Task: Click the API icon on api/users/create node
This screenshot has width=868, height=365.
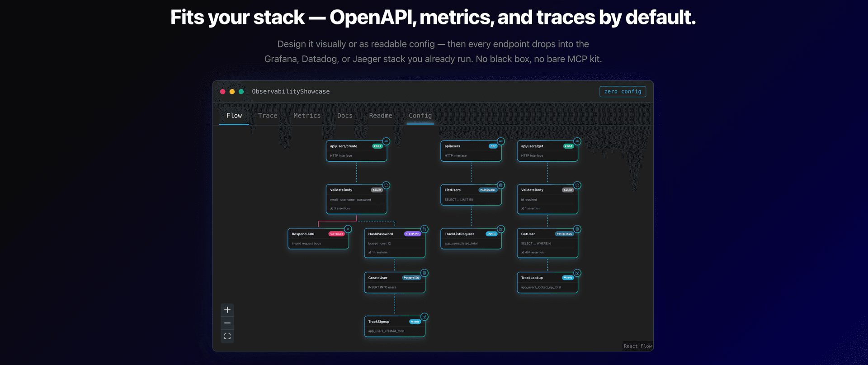Action: pyautogui.click(x=386, y=141)
